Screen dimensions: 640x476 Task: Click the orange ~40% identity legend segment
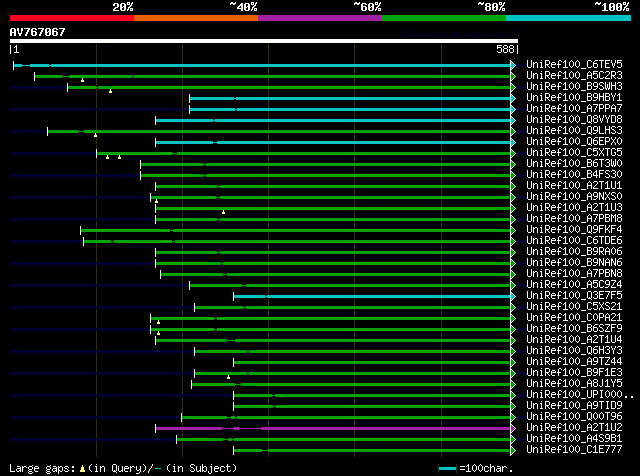click(196, 18)
